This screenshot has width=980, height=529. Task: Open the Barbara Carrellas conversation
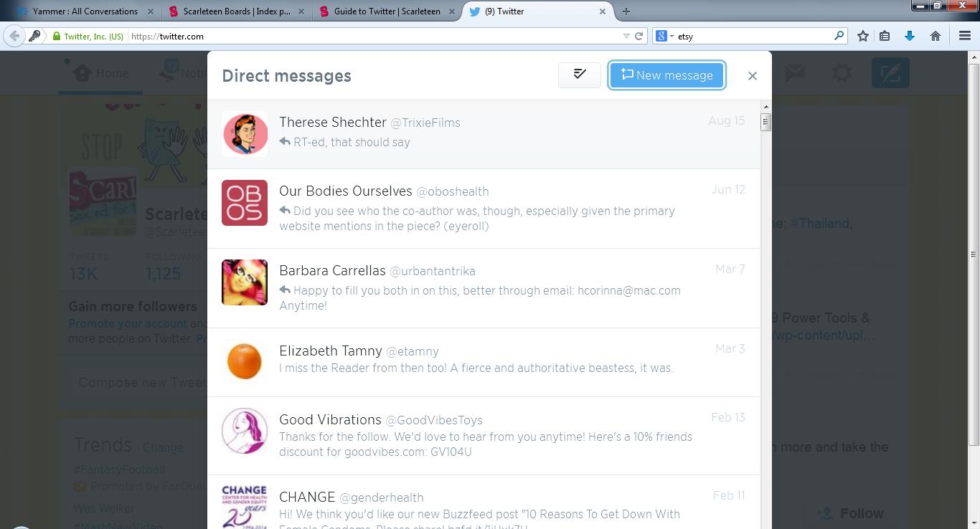[484, 288]
